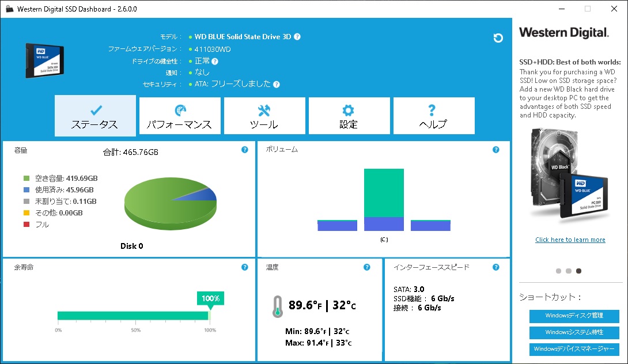The image size is (628, 364).
Task: Open the 設定 tab
Action: pos(349,116)
